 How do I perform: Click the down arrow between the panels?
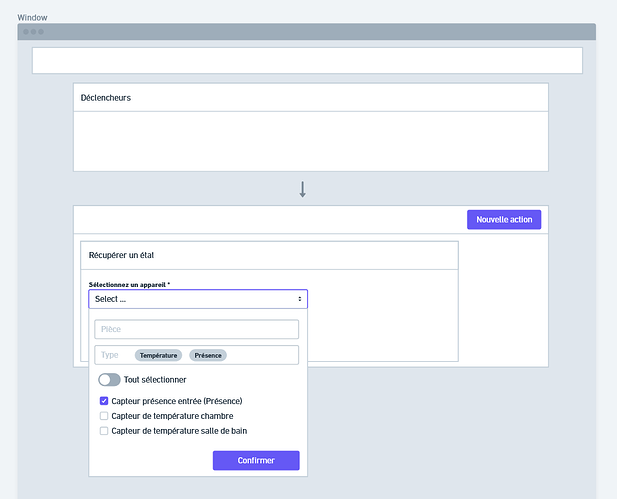pyautogui.click(x=302, y=189)
